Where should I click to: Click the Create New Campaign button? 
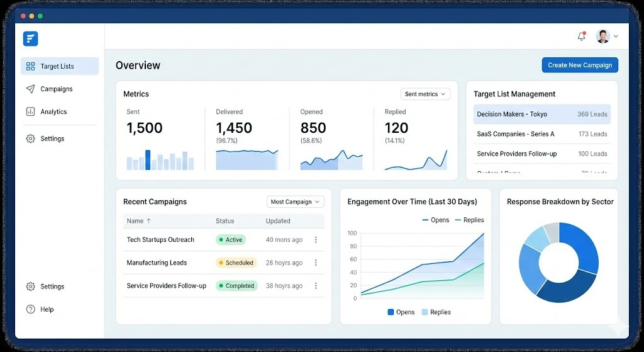click(580, 65)
